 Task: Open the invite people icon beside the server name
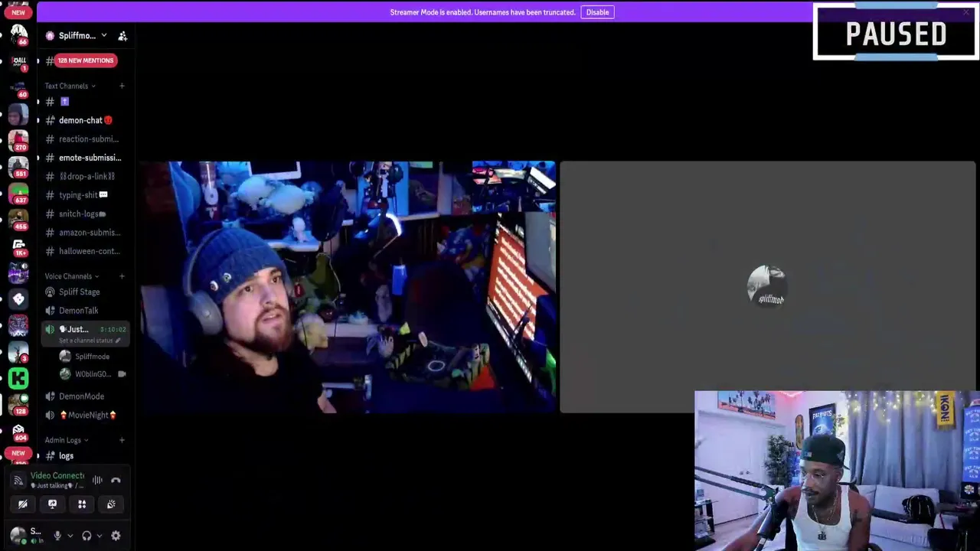(x=122, y=36)
